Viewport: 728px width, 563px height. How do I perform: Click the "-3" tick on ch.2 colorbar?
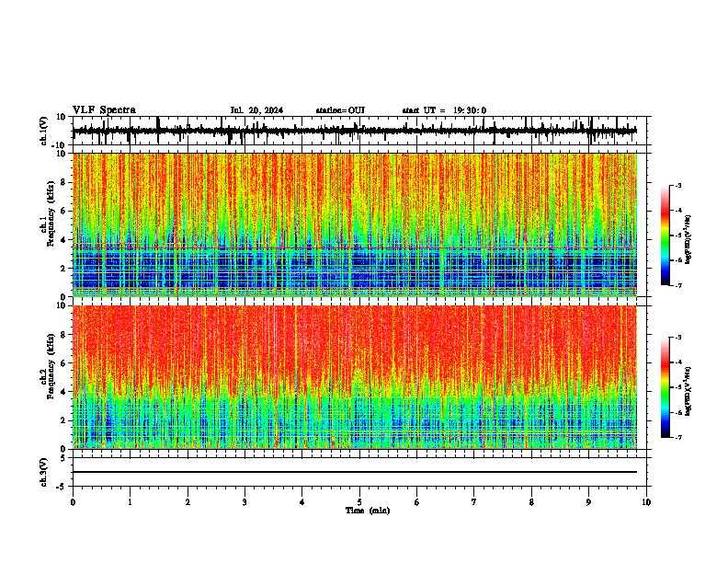[x=677, y=338]
